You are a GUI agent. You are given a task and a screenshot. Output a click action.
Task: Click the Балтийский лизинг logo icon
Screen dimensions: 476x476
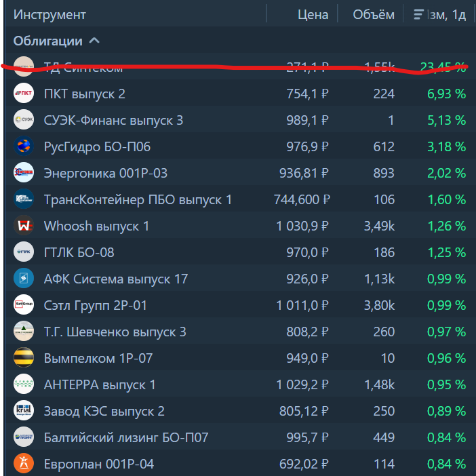click(24, 437)
